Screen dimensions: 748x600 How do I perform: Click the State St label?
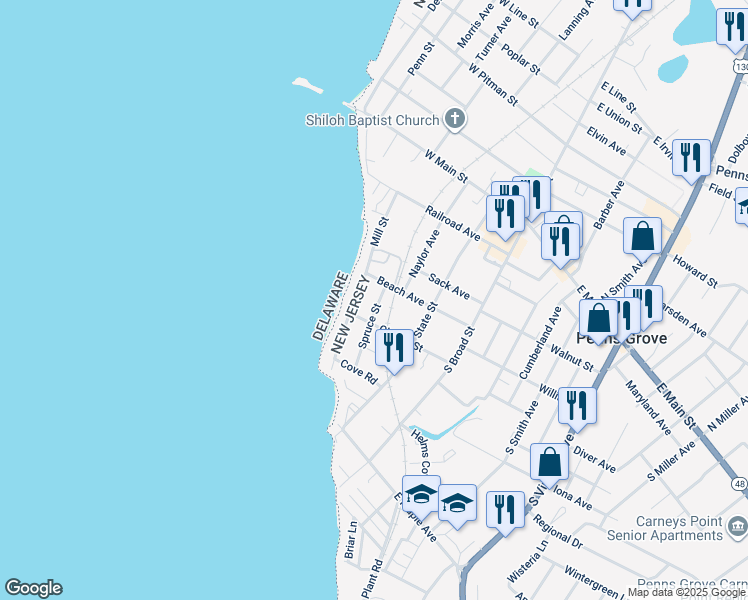(425, 319)
